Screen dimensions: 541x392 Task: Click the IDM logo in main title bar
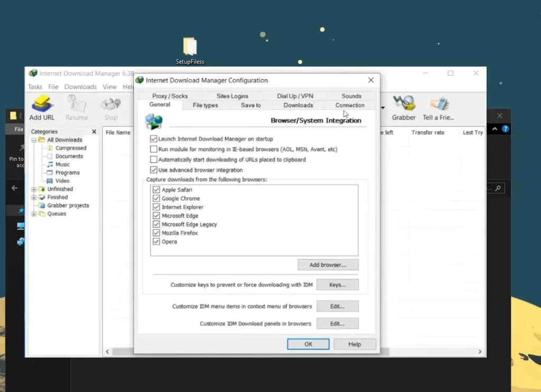tap(33, 73)
